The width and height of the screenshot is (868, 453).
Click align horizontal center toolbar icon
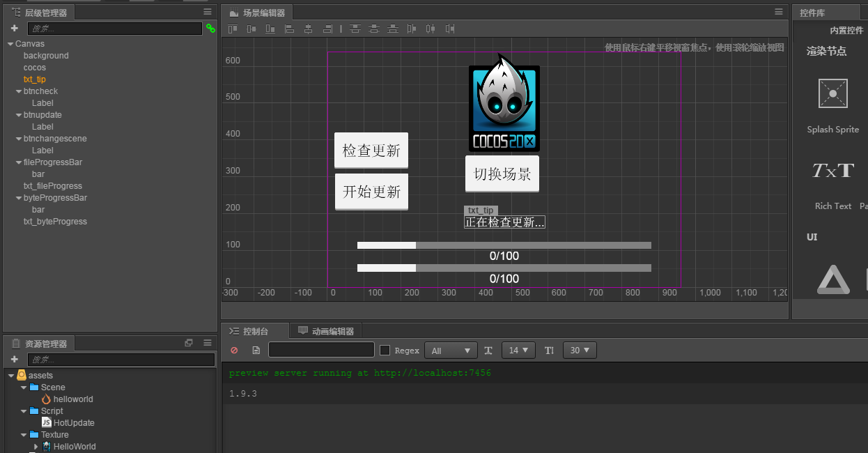[x=308, y=29]
